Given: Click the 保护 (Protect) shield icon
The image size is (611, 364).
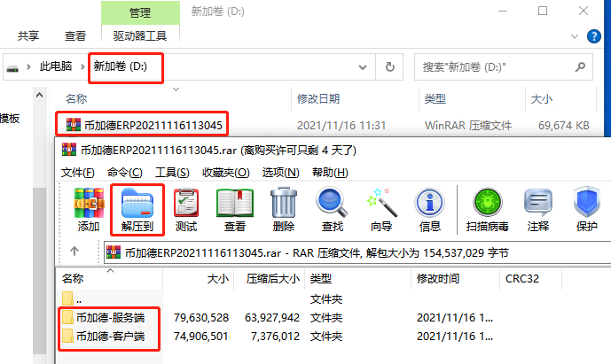Looking at the screenshot, I should pyautogui.click(x=586, y=210).
